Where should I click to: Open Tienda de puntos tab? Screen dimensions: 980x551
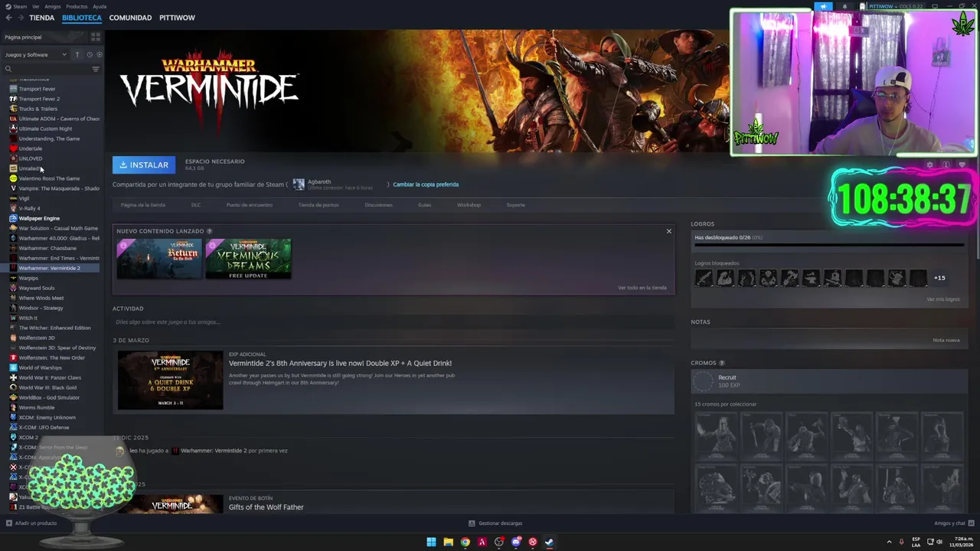tap(318, 205)
